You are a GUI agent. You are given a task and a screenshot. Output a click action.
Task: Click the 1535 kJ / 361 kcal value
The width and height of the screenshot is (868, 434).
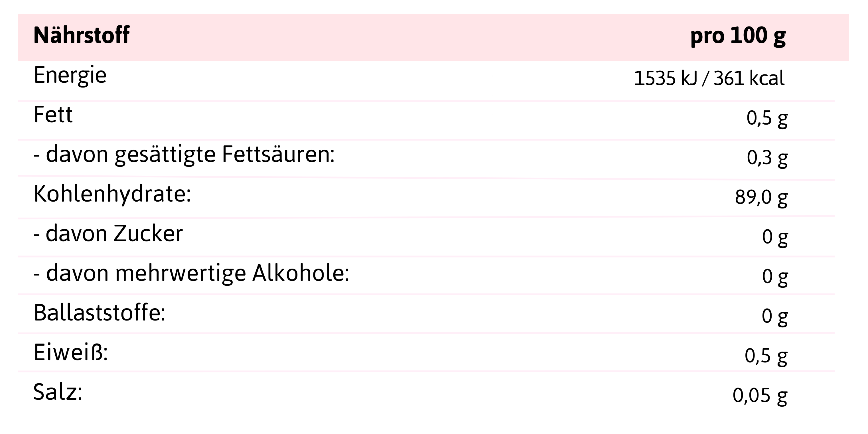709,78
